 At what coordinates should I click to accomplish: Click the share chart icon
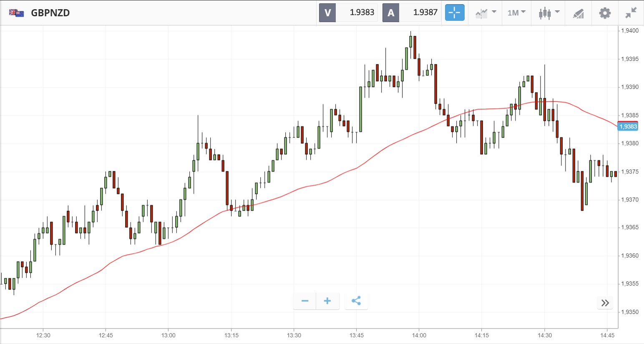coord(356,301)
